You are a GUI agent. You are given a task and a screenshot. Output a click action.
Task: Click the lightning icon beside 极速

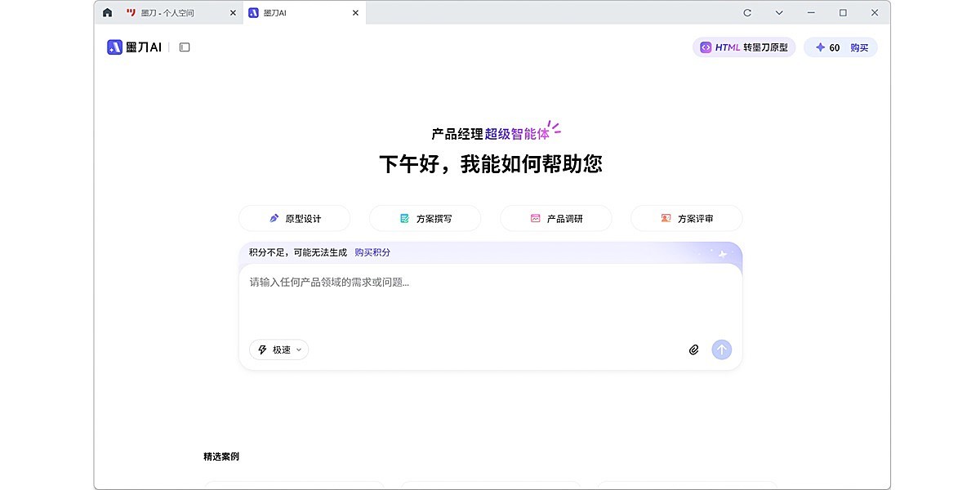[261, 350]
